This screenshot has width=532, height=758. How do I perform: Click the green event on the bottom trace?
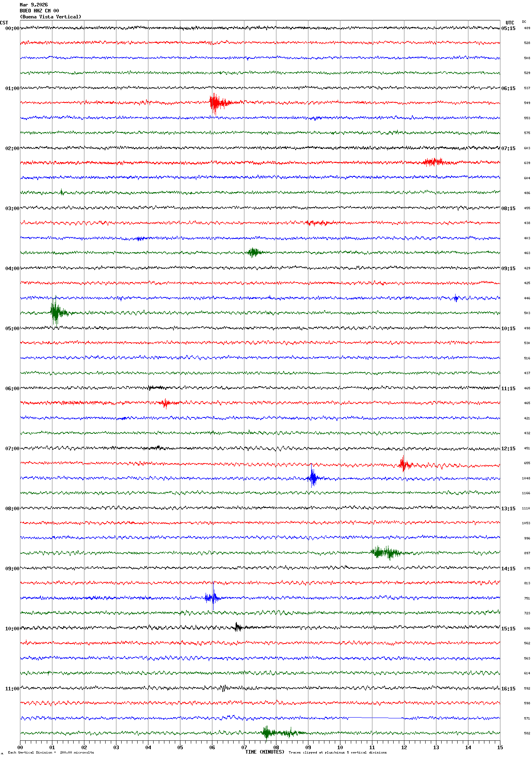click(x=276, y=733)
